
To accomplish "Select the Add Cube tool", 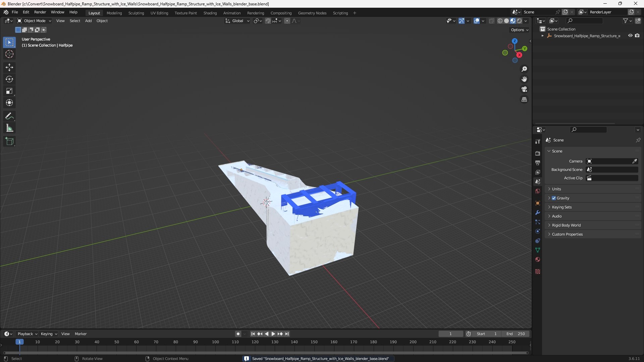I will pos(9,141).
